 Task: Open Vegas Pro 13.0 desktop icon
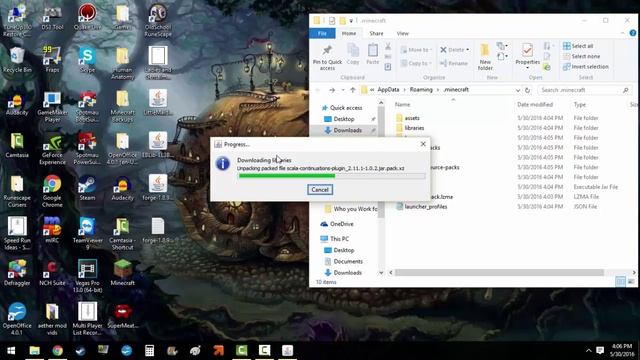(87, 276)
